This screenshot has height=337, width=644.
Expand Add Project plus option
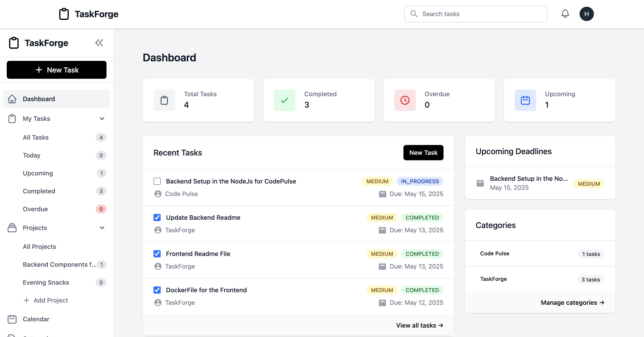point(45,300)
